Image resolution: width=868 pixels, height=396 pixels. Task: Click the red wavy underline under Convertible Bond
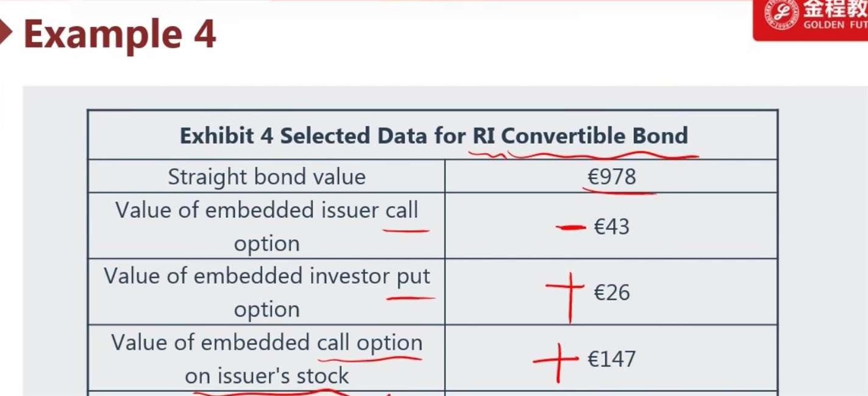(600, 154)
